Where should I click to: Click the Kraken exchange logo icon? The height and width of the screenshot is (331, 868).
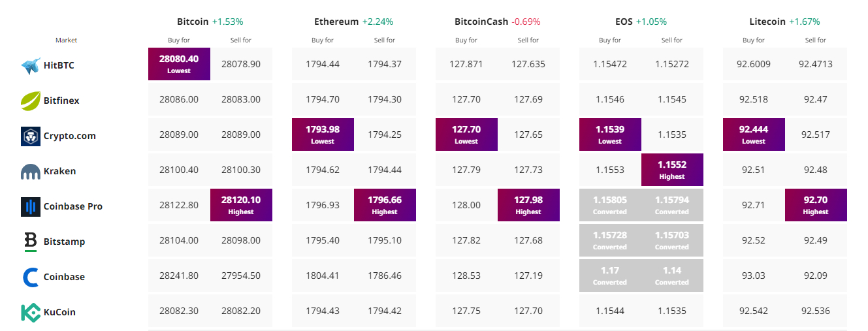click(31, 172)
